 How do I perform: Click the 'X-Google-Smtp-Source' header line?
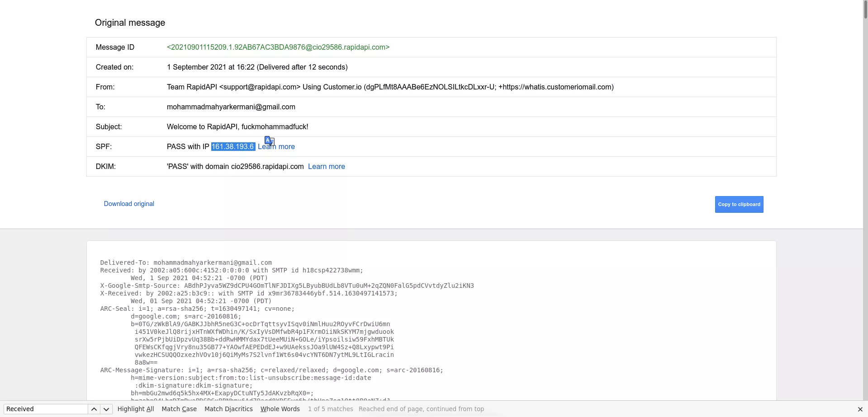[x=287, y=286]
